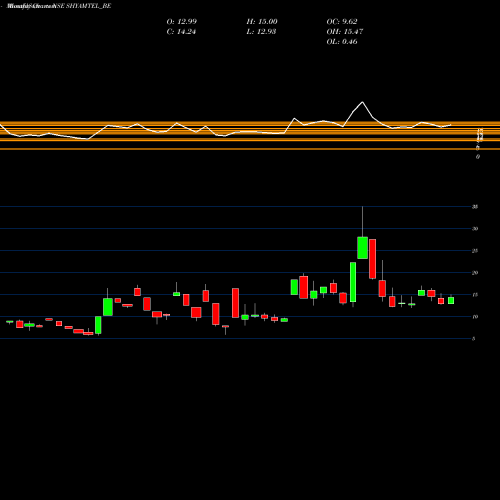Click the green candle with wick reaching 35
This screenshot has height=500, width=500.
tap(363, 248)
